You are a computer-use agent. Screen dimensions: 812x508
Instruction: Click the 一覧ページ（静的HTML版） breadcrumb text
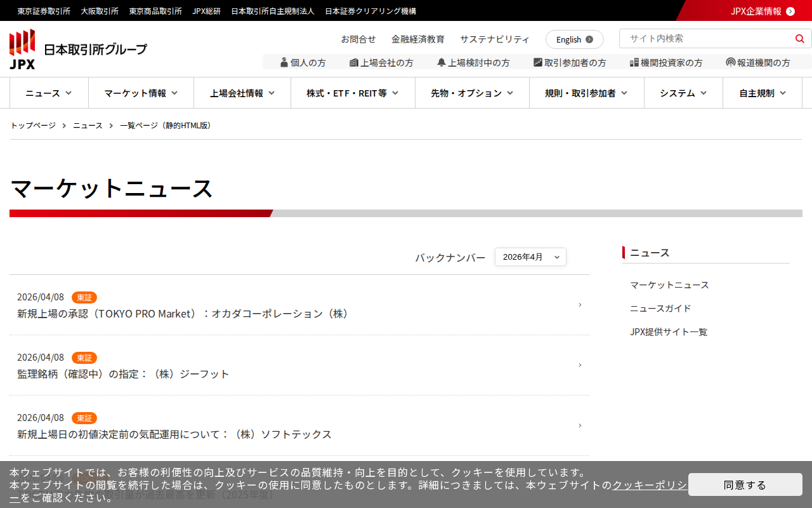coord(167,125)
